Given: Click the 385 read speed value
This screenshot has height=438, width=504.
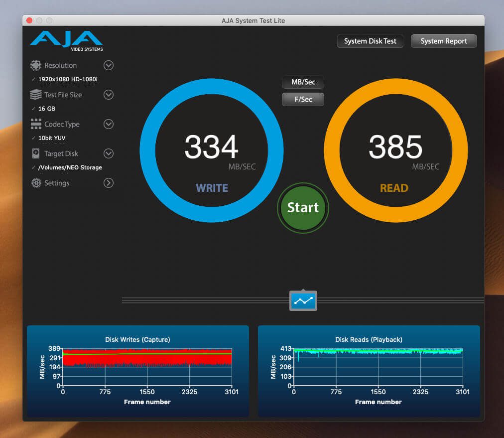Looking at the screenshot, I should coord(395,146).
